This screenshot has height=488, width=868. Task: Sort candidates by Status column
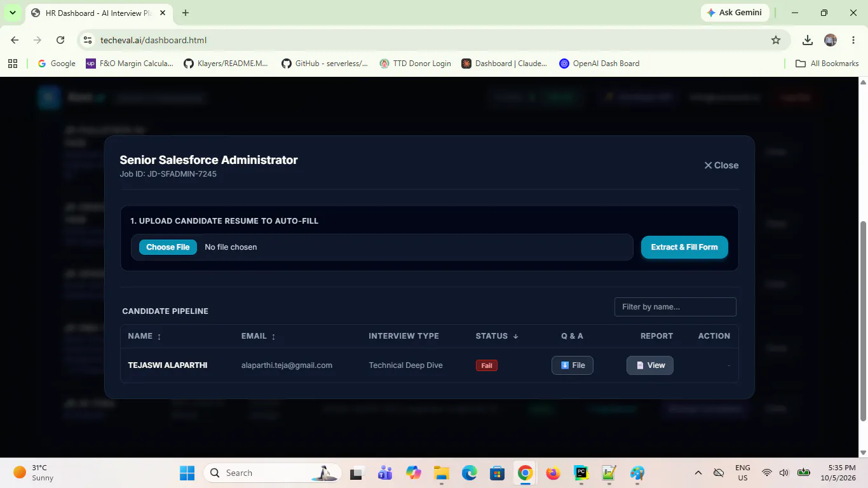(x=497, y=336)
